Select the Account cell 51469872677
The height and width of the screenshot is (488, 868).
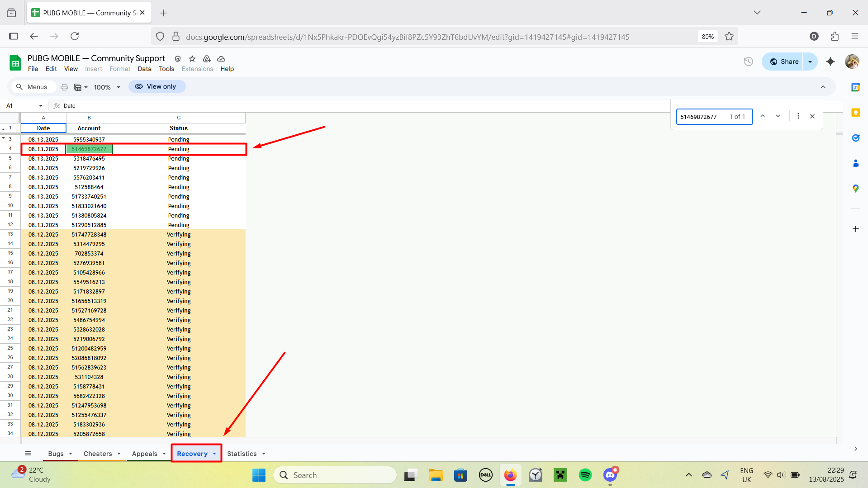coord(89,149)
